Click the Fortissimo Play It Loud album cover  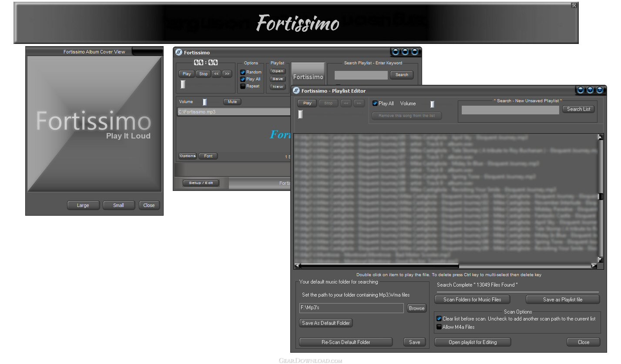pyautogui.click(x=94, y=124)
